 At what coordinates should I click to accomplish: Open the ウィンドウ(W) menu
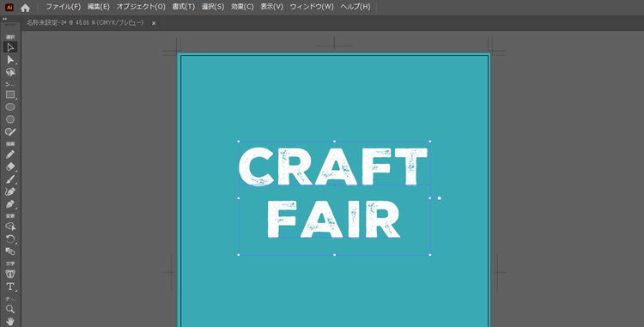(312, 7)
